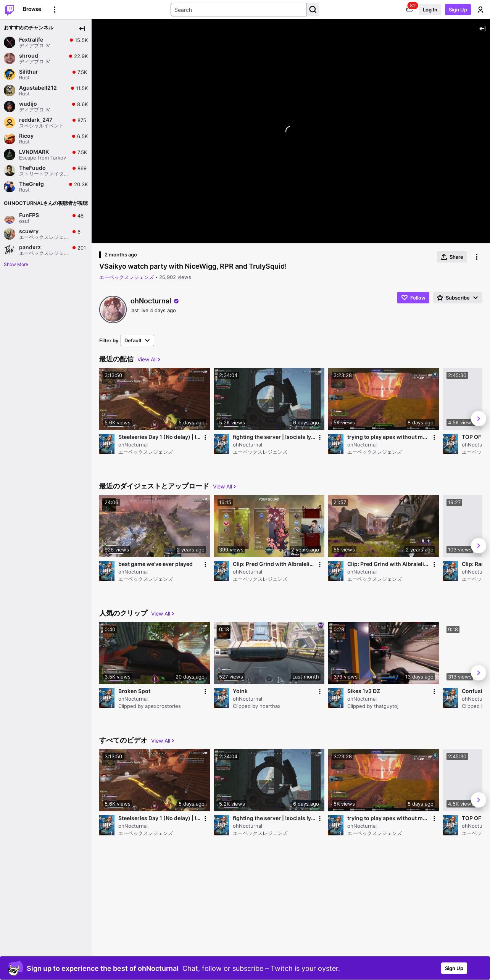Open options for the Yoink clip
The height and width of the screenshot is (980, 490).
point(320,691)
